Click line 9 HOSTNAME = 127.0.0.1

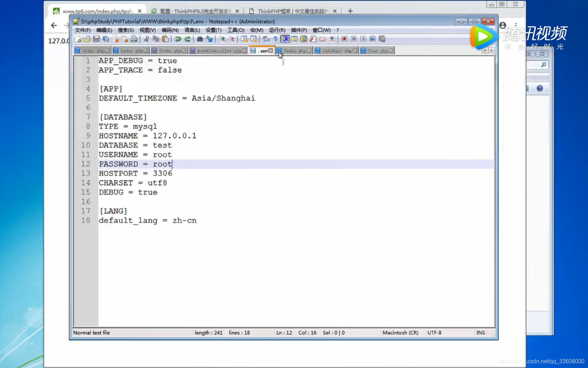click(147, 136)
